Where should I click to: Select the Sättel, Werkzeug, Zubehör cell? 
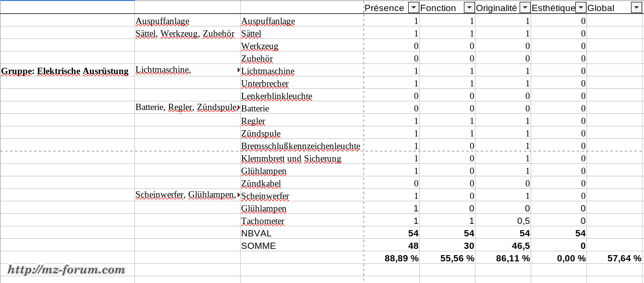(x=185, y=34)
